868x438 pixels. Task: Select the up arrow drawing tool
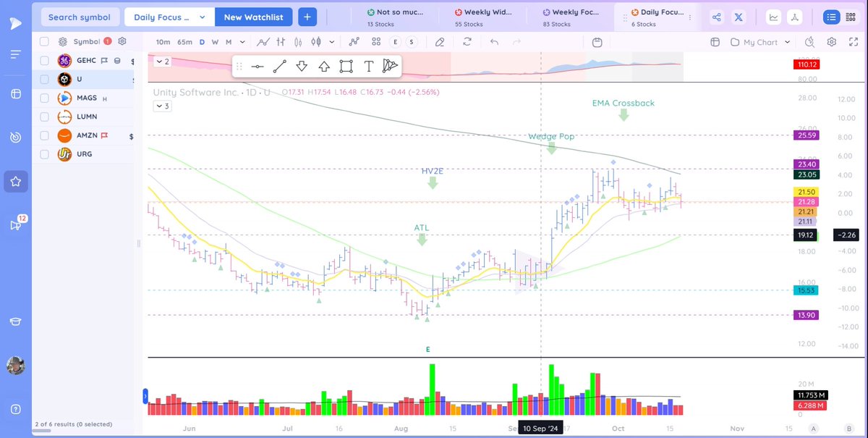(x=324, y=67)
